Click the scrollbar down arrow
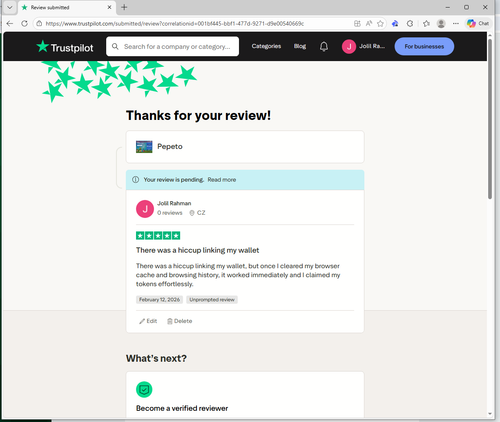The width and height of the screenshot is (500, 422). [490, 414]
